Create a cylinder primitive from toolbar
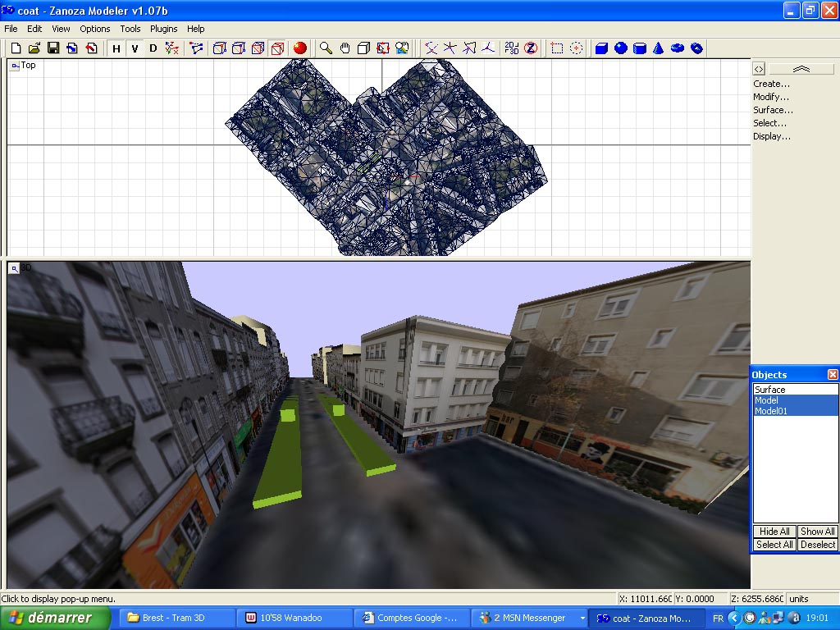Screen dimensions: 840x630 point(640,48)
